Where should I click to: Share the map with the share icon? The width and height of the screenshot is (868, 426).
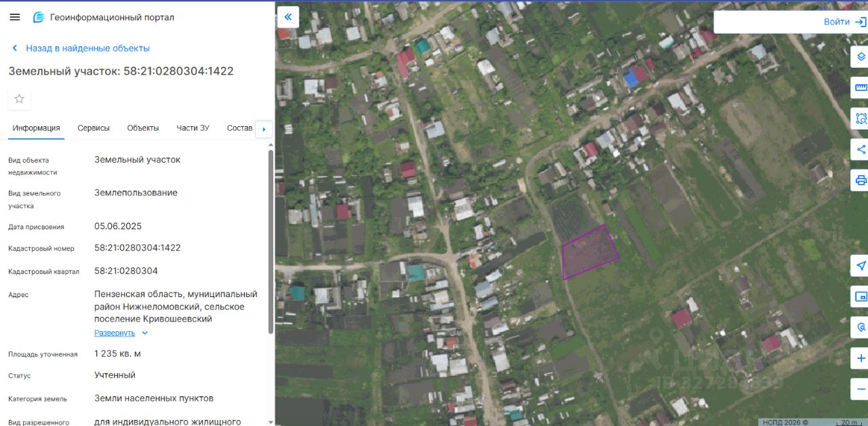[x=860, y=149]
